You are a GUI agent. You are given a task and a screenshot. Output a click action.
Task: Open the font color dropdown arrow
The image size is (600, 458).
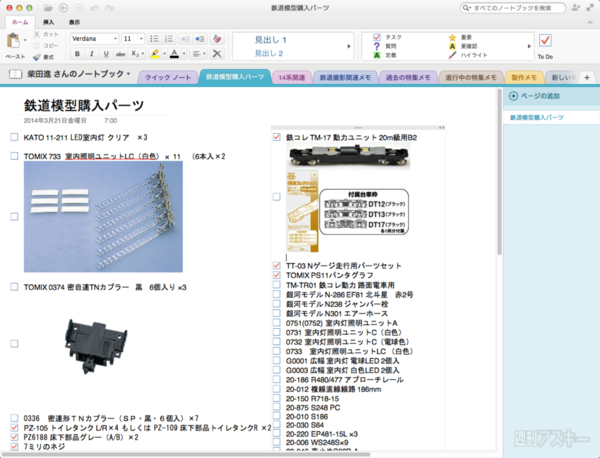click(x=184, y=54)
